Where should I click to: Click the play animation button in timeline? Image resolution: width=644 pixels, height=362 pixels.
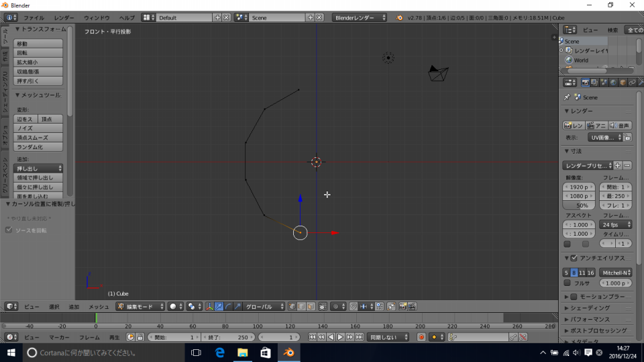click(x=340, y=336)
